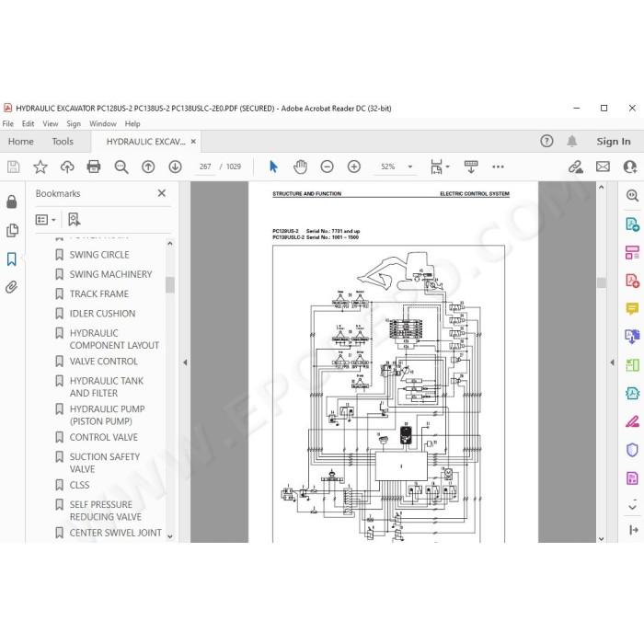The image size is (644, 644).
Task: Open the bookmarks options dropdown menu
Action: (46, 220)
